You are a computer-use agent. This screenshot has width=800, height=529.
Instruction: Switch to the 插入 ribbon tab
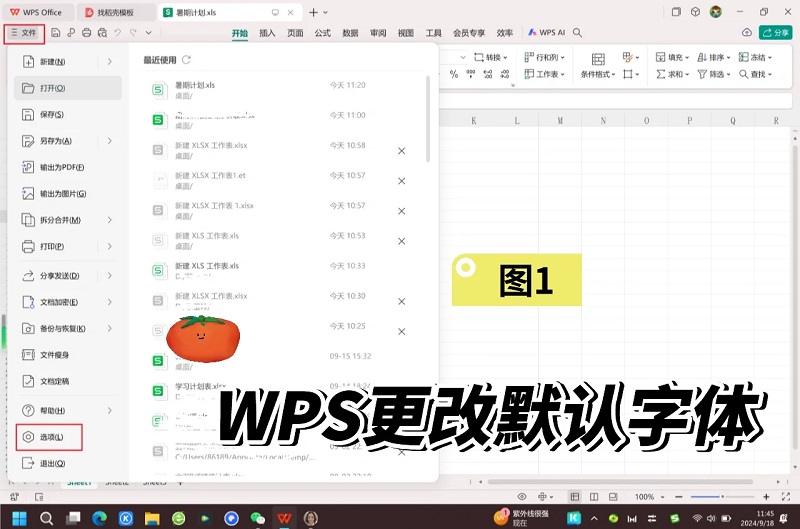click(x=267, y=33)
